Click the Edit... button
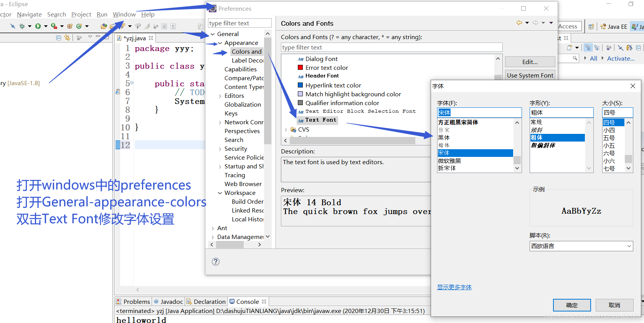This screenshot has height=323, width=644. 530,62
